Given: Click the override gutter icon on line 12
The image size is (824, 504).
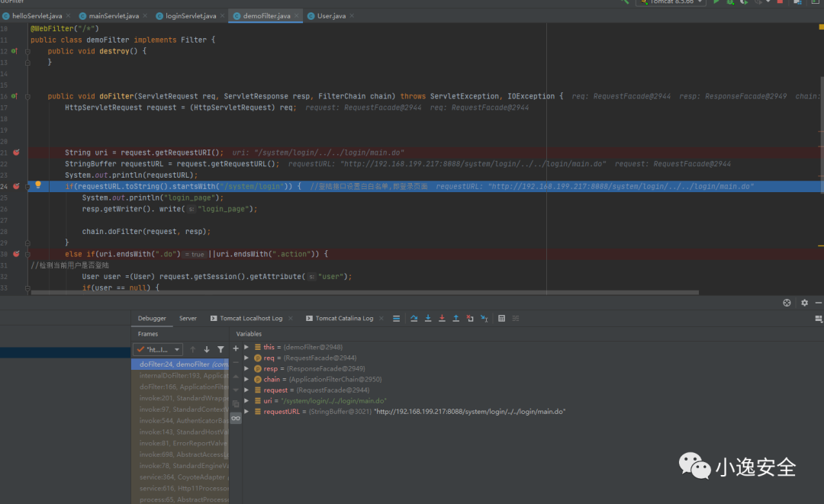Looking at the screenshot, I should point(14,51).
